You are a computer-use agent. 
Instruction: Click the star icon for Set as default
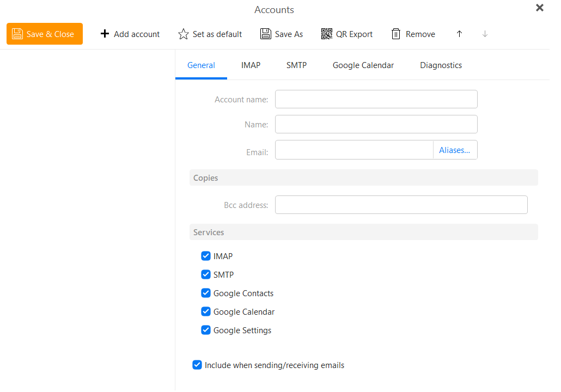[183, 34]
